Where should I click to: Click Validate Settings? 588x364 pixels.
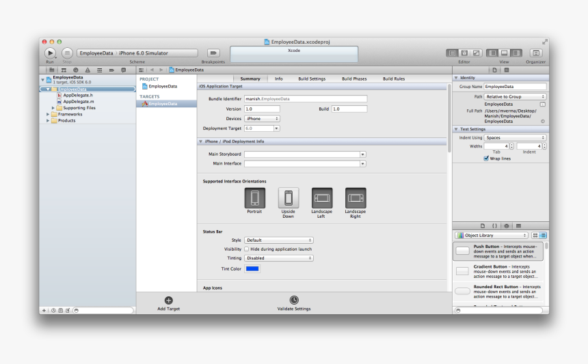[x=294, y=304]
